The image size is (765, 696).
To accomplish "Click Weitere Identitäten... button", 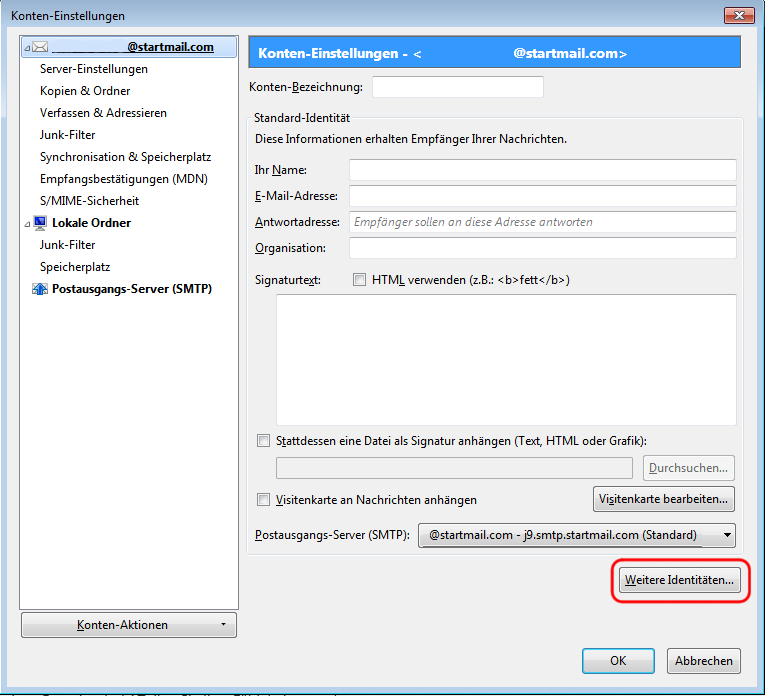I will [680, 580].
